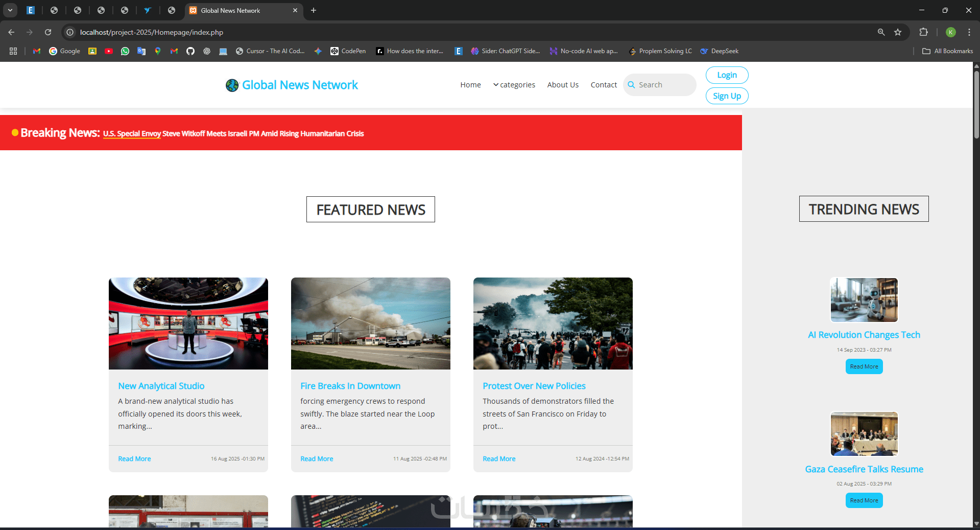Open the AI Revolution Changes Tech headline

click(864, 335)
